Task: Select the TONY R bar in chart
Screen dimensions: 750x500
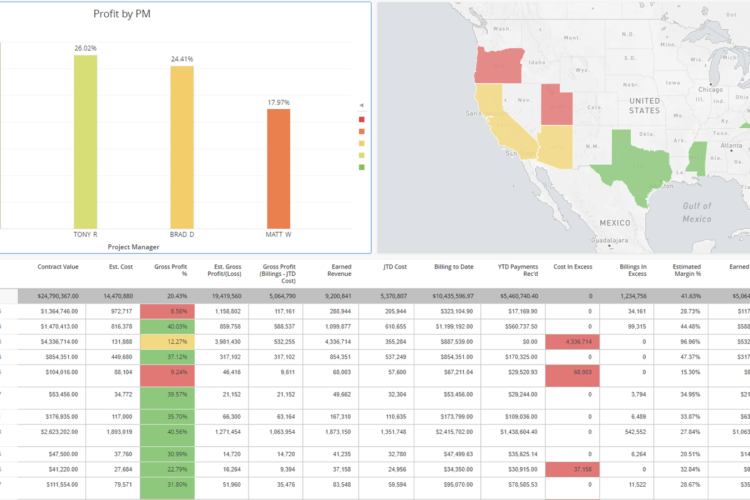Action: 86,142
